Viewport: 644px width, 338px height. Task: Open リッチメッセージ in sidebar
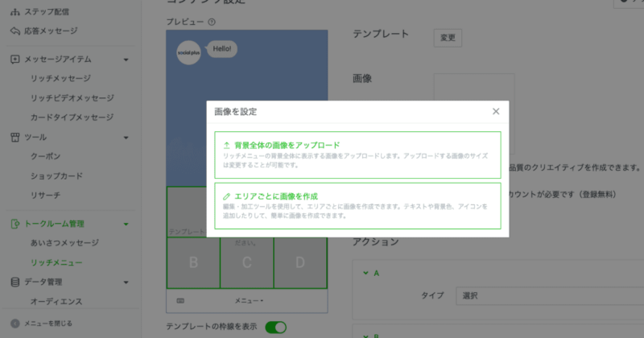pyautogui.click(x=61, y=78)
